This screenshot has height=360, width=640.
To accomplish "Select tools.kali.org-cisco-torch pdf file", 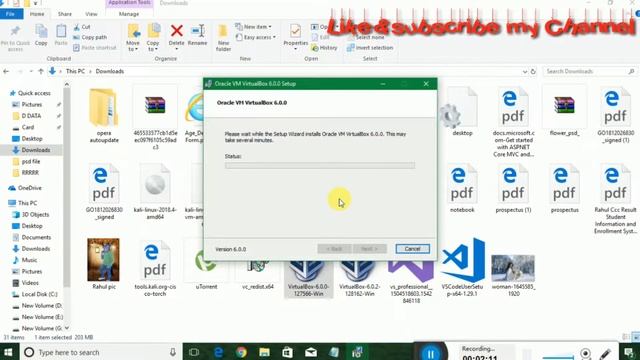I will point(155,269).
